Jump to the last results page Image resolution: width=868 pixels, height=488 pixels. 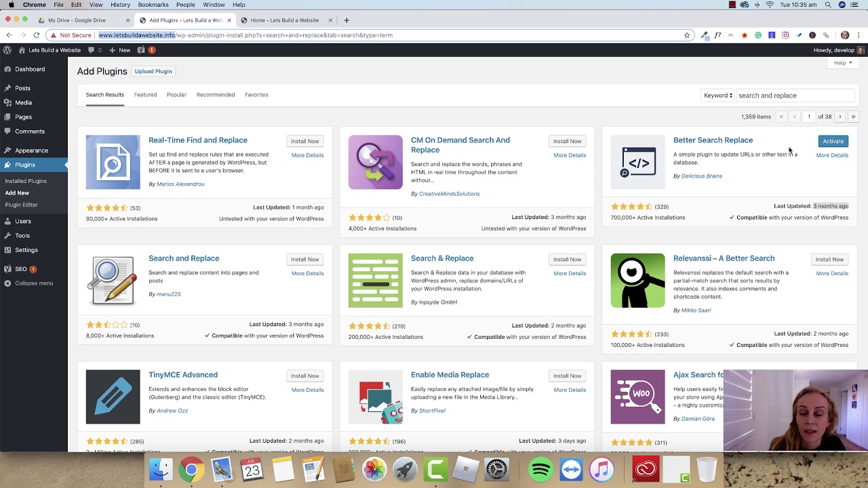pos(853,117)
